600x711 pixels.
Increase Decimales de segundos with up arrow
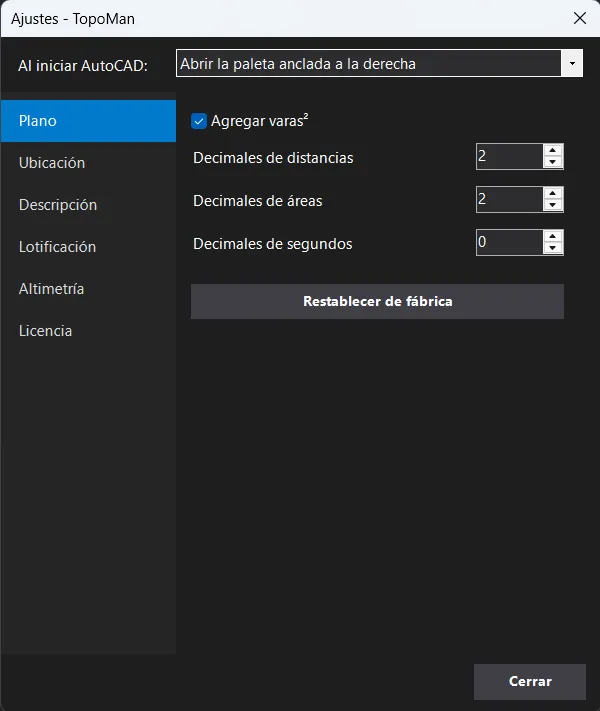(552, 236)
